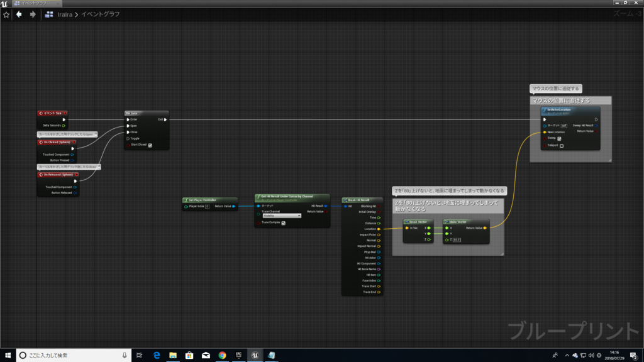Open the Microsoft Store taskbar icon

[189, 356]
